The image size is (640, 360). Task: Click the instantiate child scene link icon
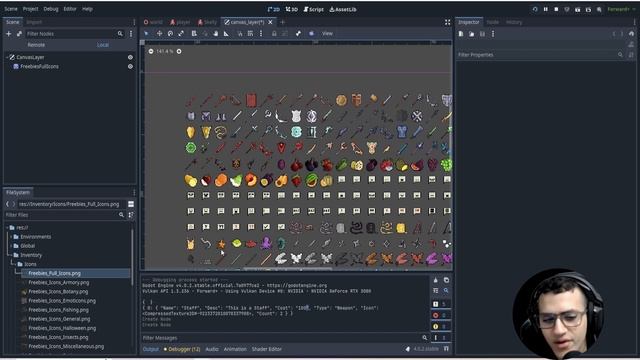point(19,34)
